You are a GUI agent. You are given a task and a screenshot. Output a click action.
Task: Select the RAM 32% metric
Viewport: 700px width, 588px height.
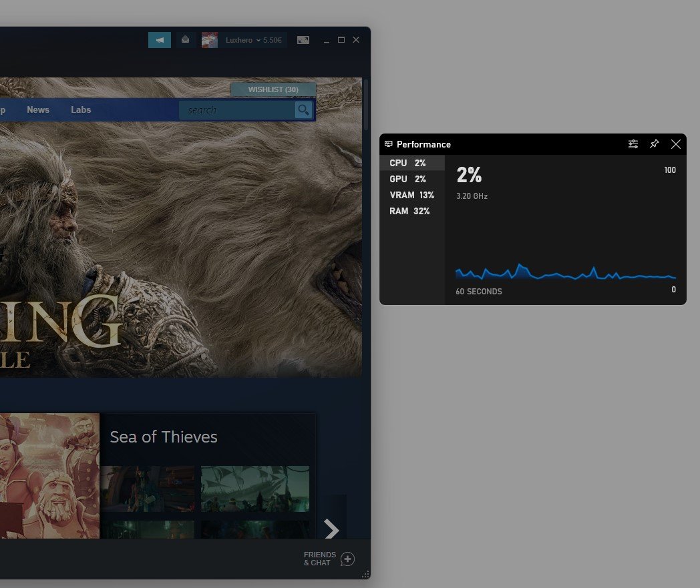pyautogui.click(x=412, y=211)
